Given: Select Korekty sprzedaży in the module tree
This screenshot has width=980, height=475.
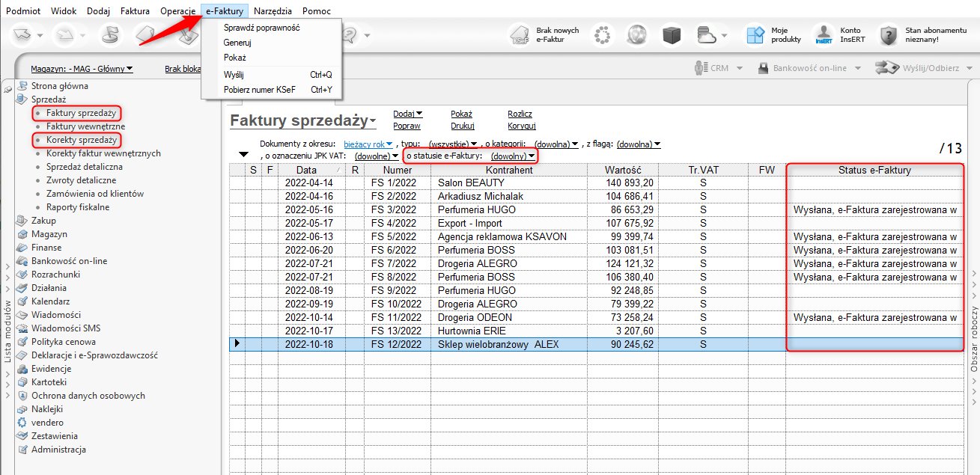Looking at the screenshot, I should click(81, 140).
